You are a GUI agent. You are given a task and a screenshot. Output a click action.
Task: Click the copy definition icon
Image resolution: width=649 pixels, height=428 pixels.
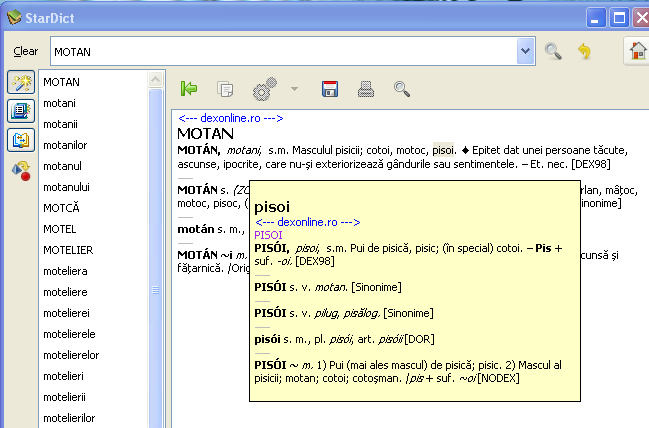click(x=225, y=89)
